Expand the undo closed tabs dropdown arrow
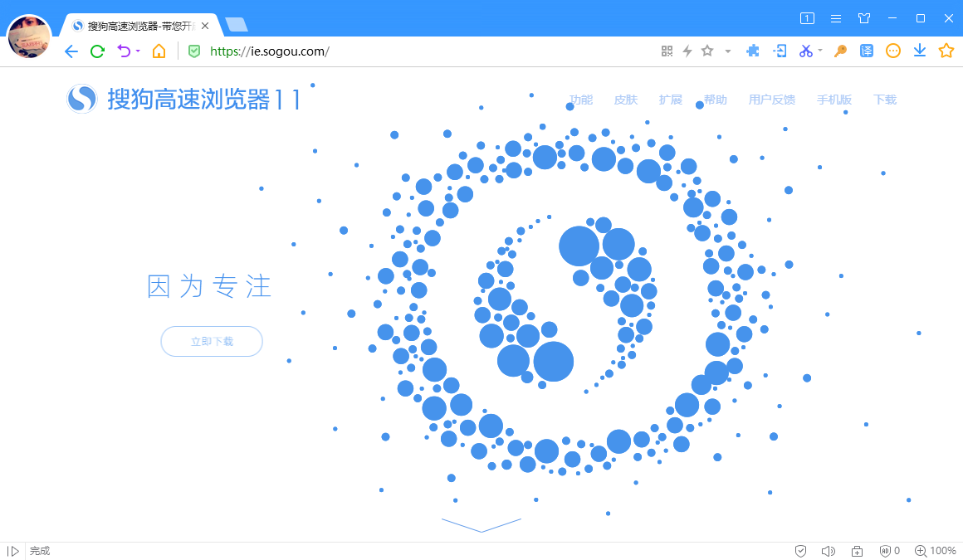Screen dimensions: 963x560 [138, 51]
